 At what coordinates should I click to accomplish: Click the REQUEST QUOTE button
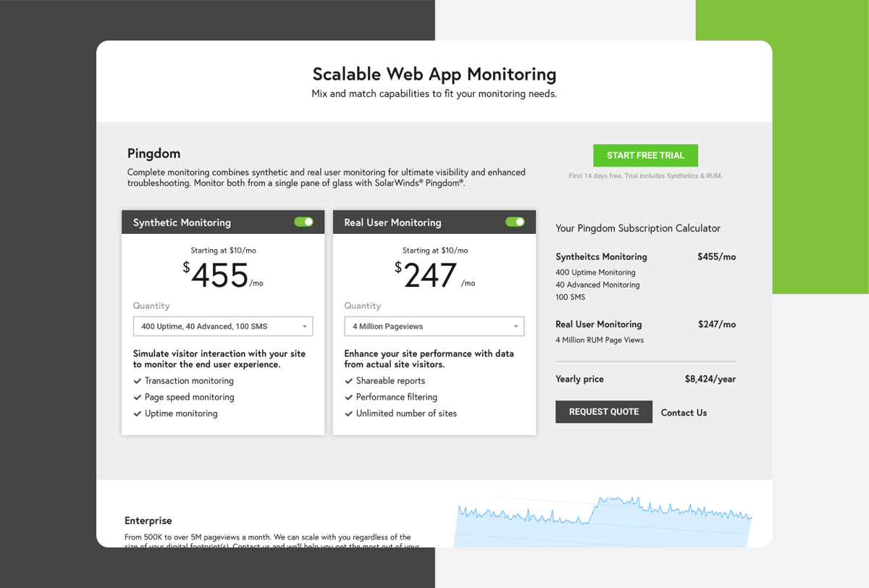tap(604, 412)
